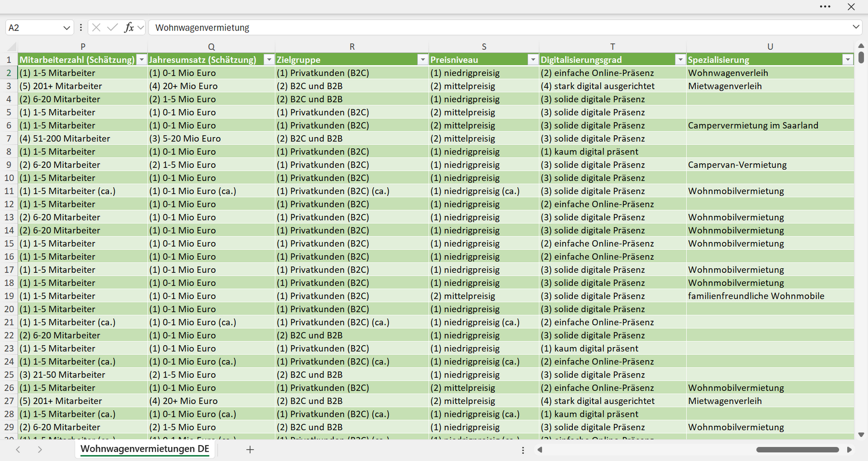Click the Name Box showing A2
The height and width of the screenshot is (461, 868).
(x=34, y=28)
